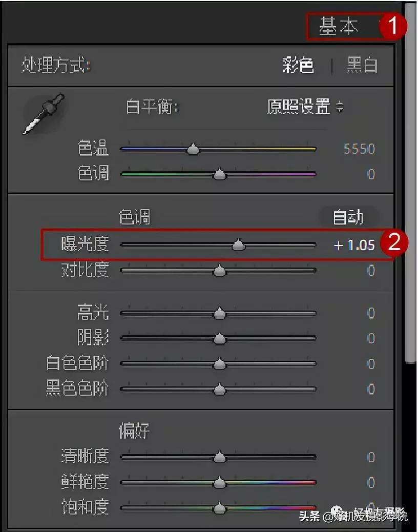This screenshot has height=532, width=418.
Task: Click the 曝光度 slider handle
Action: click(x=238, y=244)
